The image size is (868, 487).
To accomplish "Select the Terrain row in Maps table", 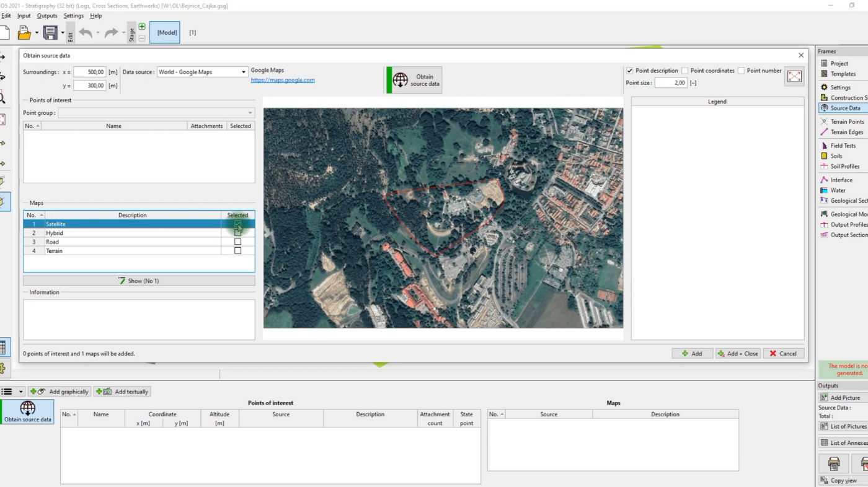I will click(x=132, y=251).
